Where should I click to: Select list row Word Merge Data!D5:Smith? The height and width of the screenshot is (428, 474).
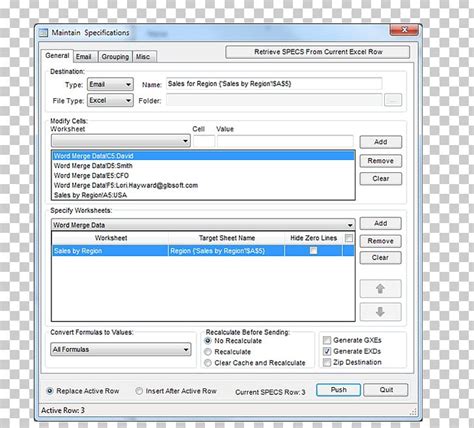pos(203,166)
